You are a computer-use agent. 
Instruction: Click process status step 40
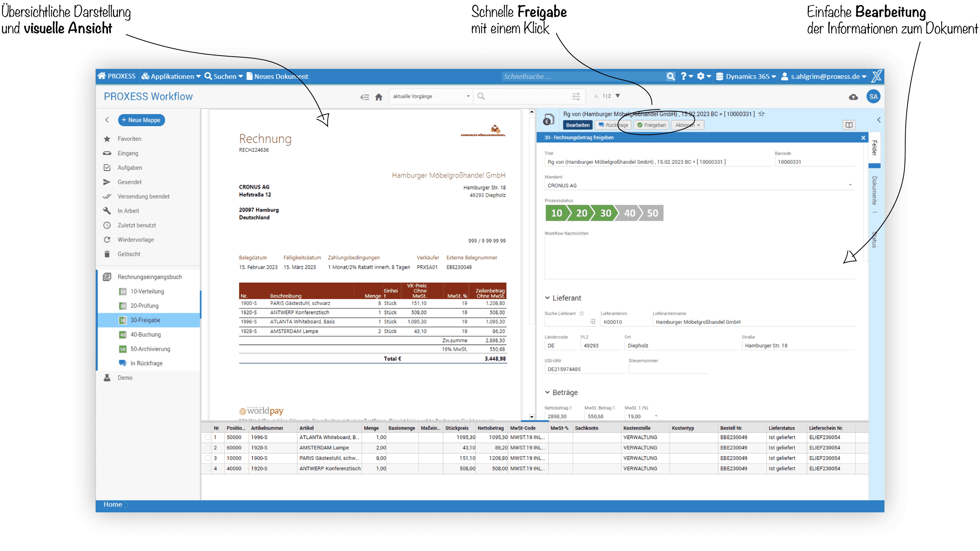click(x=629, y=213)
